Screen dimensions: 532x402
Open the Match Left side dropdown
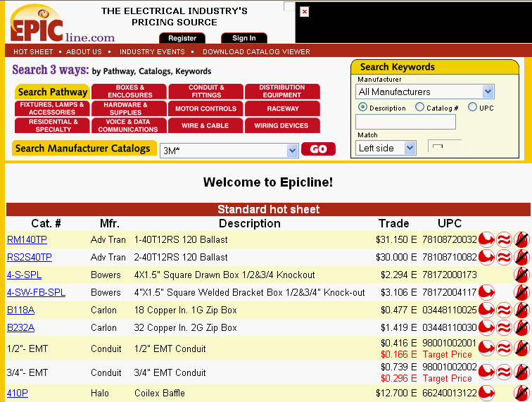[x=386, y=148]
